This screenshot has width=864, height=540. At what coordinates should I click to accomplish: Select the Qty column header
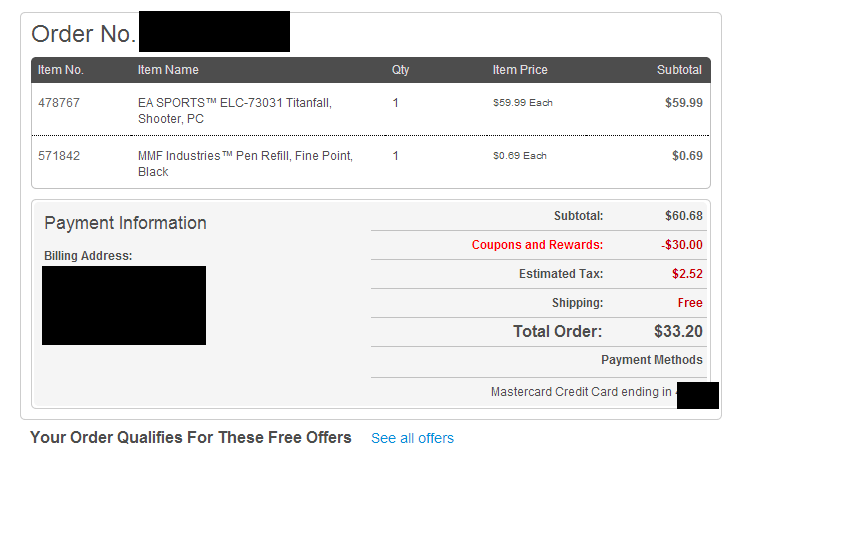[x=401, y=70]
